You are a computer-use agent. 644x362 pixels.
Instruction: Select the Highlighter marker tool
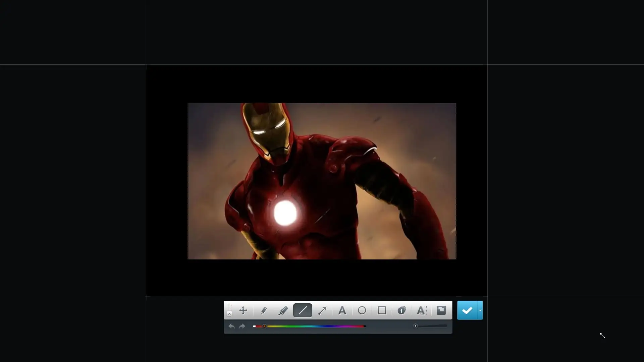click(x=283, y=310)
